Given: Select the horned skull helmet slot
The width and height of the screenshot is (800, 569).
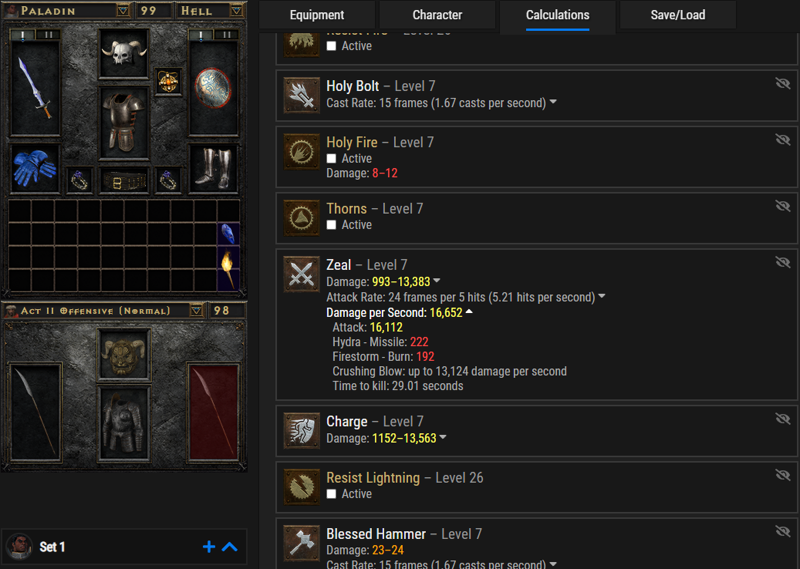Looking at the screenshot, I should click(123, 53).
